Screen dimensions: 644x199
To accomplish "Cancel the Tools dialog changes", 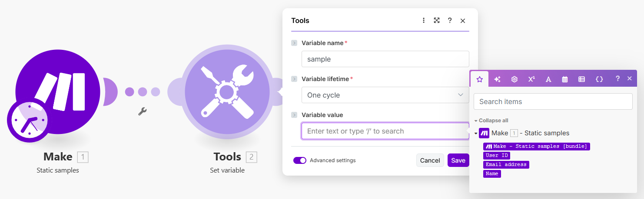I will (x=430, y=160).
